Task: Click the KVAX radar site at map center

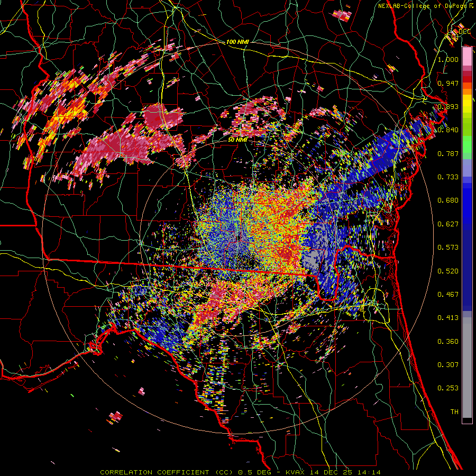Action: point(239,237)
